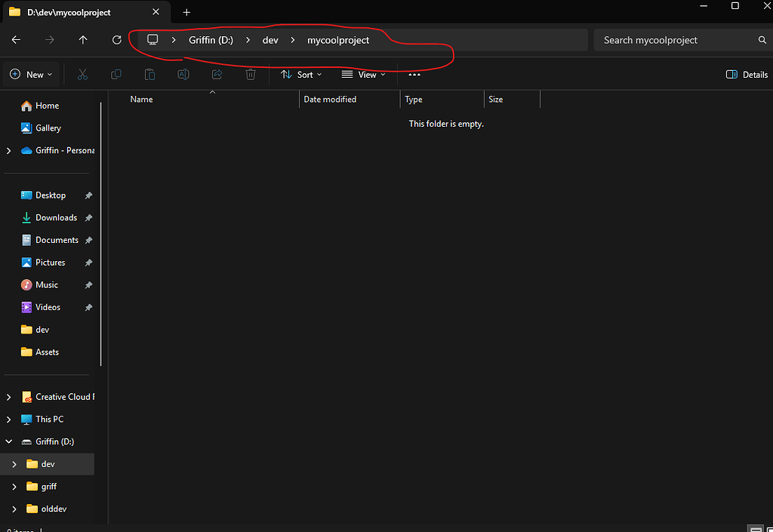Navigate up one folder level
Image resolution: width=773 pixels, height=532 pixels.
click(83, 39)
